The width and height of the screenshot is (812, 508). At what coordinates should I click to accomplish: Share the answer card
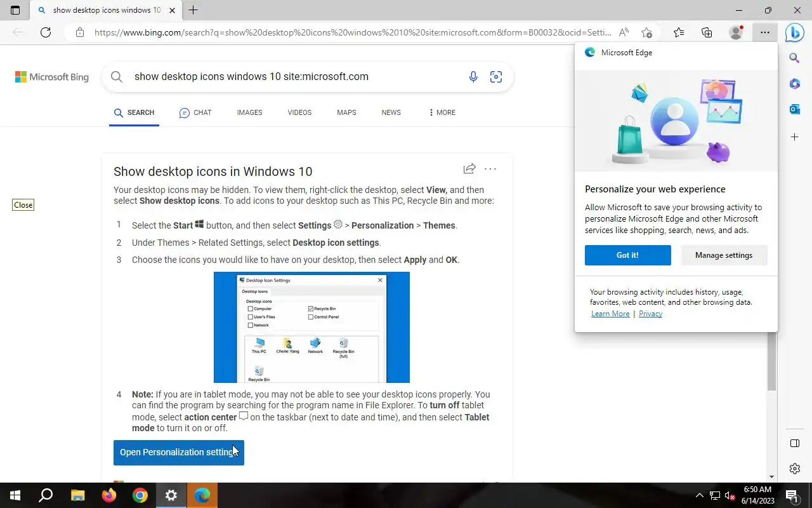pos(469,169)
